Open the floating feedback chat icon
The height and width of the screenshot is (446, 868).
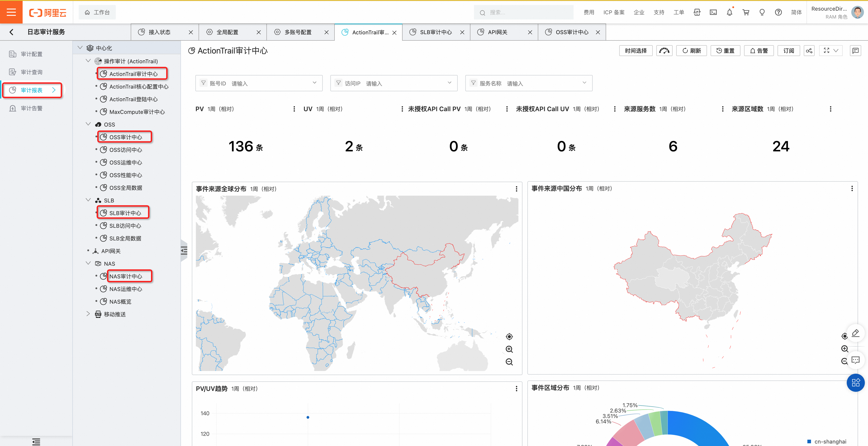pos(856,360)
